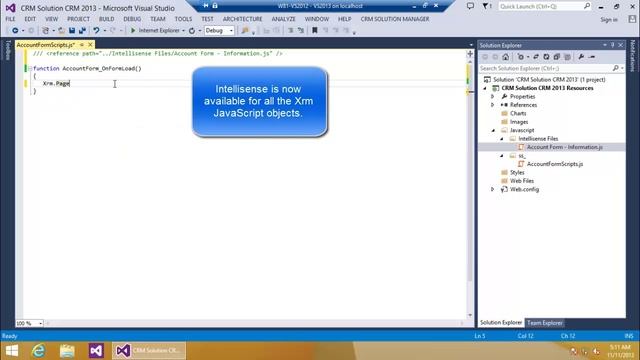Open File Explorer from the taskbar
This screenshot has width=640, height=360.
67,351
